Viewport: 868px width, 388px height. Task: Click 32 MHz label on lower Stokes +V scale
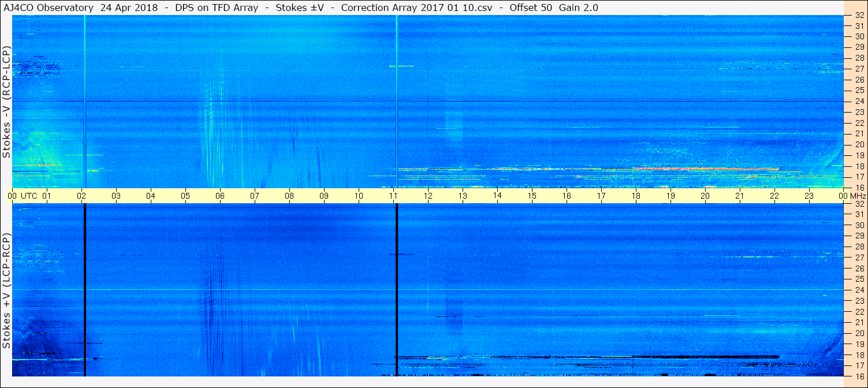point(859,204)
